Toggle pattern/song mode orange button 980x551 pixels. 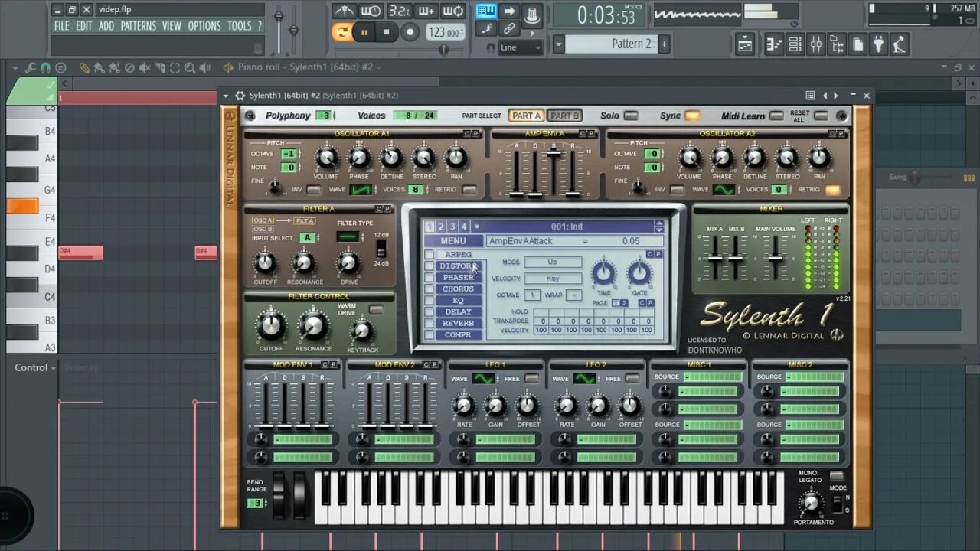(342, 32)
